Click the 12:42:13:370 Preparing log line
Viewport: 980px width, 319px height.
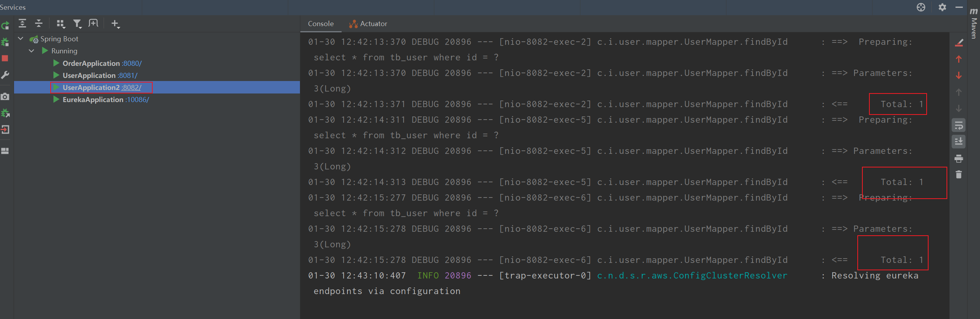coord(610,42)
